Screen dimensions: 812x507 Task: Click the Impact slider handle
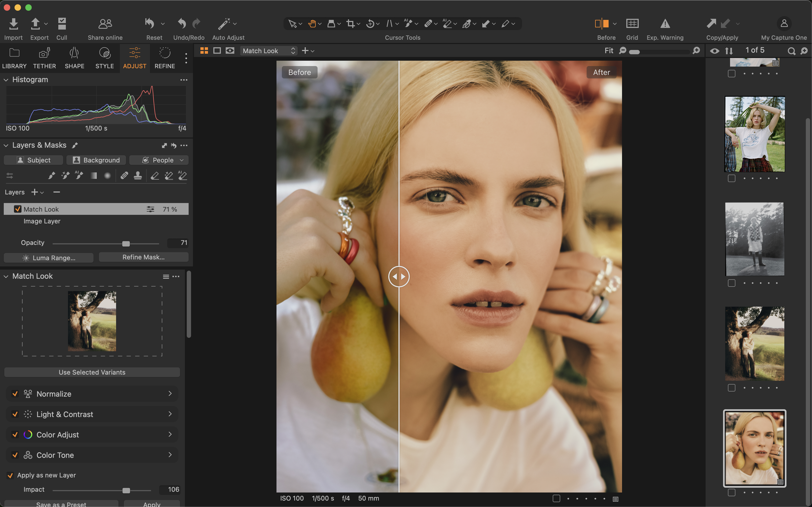click(x=126, y=491)
